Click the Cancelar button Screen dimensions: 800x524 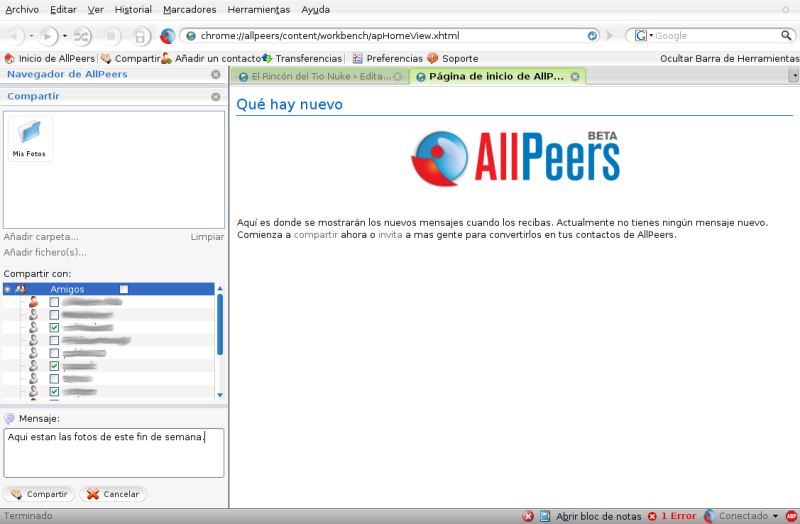[113, 494]
